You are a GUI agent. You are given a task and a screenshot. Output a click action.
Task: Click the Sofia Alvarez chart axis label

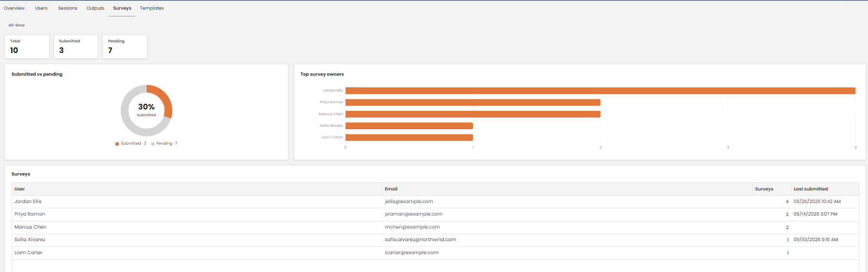[x=331, y=126]
